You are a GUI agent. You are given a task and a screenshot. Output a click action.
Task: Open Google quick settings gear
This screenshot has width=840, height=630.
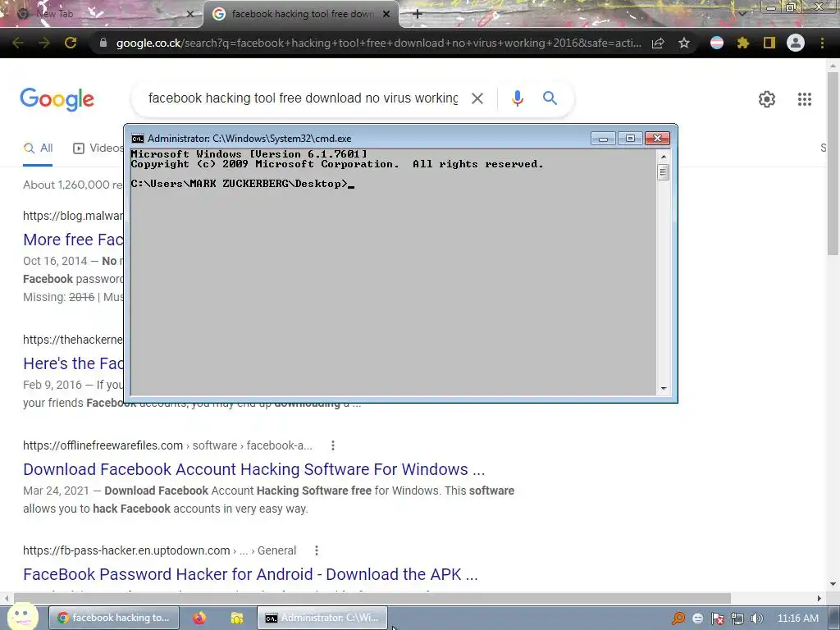pyautogui.click(x=767, y=99)
